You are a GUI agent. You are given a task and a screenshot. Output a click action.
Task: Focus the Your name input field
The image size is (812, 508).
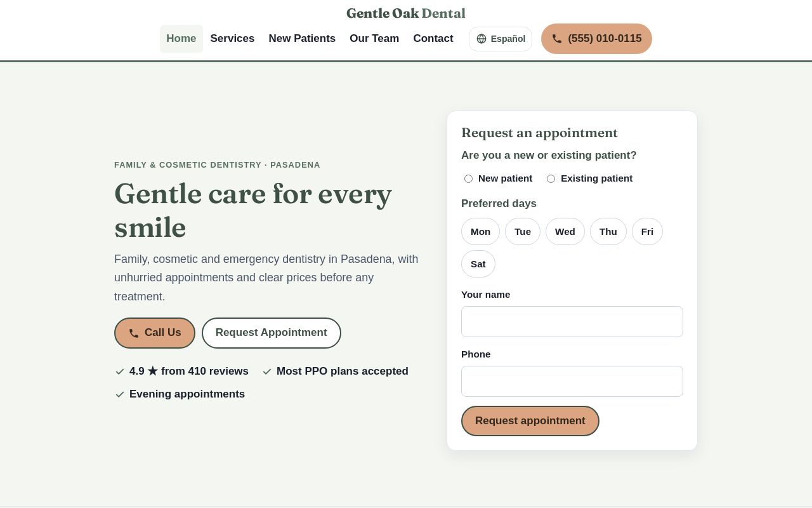572,321
